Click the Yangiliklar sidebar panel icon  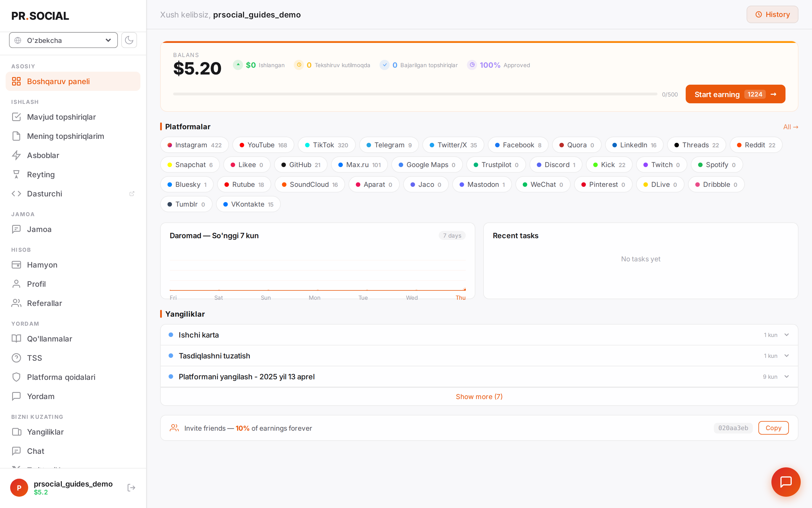[x=16, y=432]
